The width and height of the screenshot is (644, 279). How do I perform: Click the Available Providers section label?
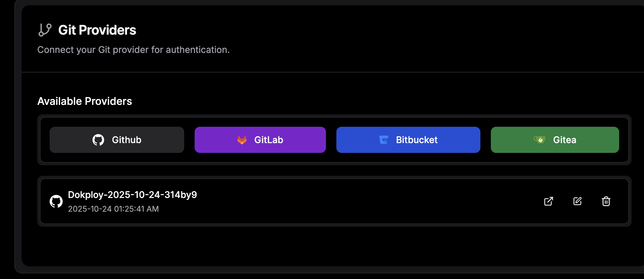click(85, 101)
